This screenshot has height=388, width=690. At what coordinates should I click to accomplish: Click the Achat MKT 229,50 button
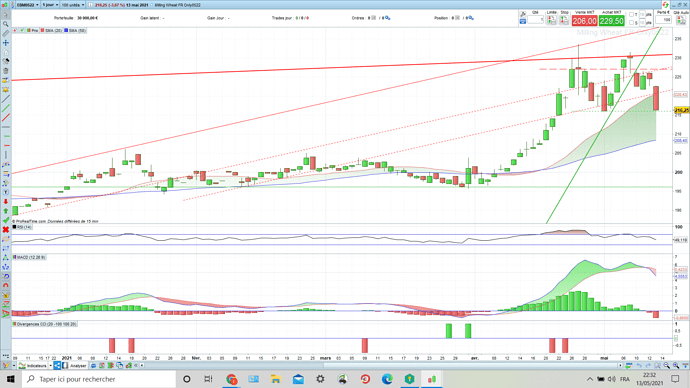[x=611, y=21]
